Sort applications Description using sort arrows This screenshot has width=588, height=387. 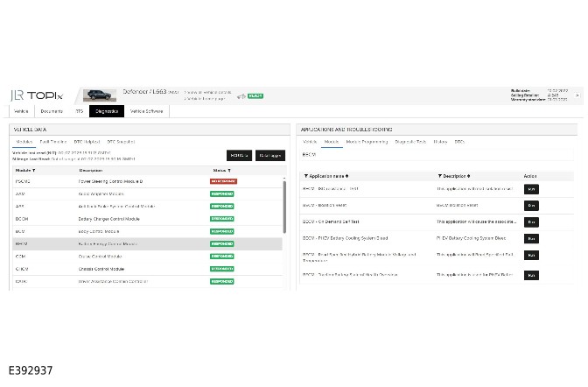[x=468, y=176]
